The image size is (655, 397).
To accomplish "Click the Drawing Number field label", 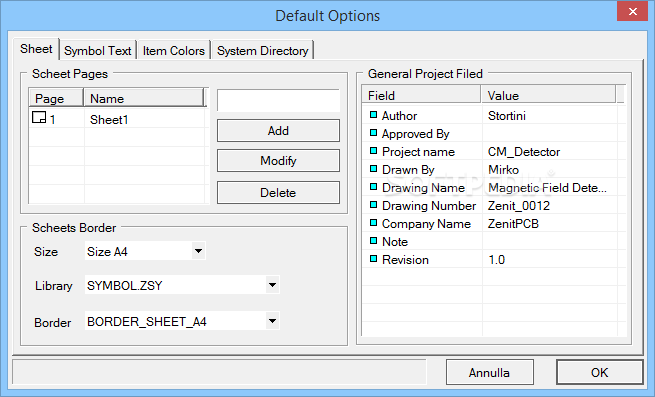I will [x=429, y=205].
